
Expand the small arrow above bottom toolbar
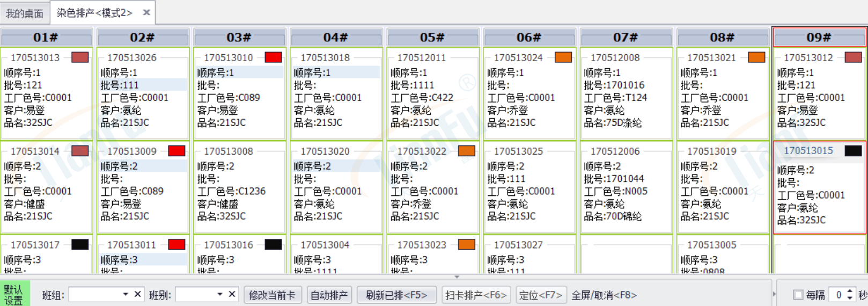457,277
